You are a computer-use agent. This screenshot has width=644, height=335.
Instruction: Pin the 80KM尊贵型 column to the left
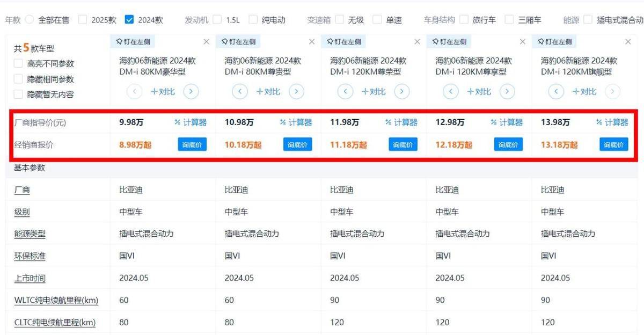tap(238, 41)
